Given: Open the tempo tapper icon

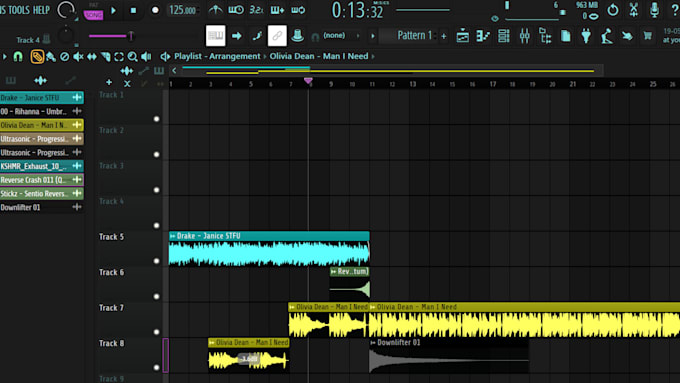Looking at the screenshot, I should (x=607, y=36).
